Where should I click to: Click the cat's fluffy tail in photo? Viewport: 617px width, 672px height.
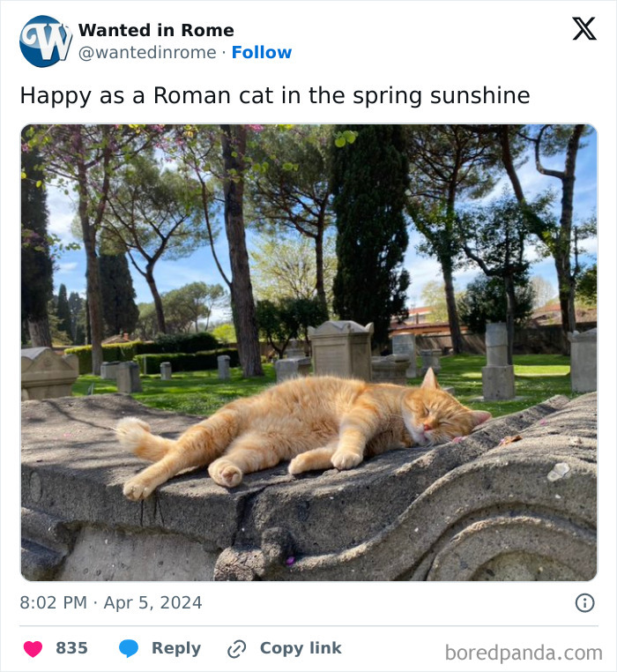pos(141,437)
